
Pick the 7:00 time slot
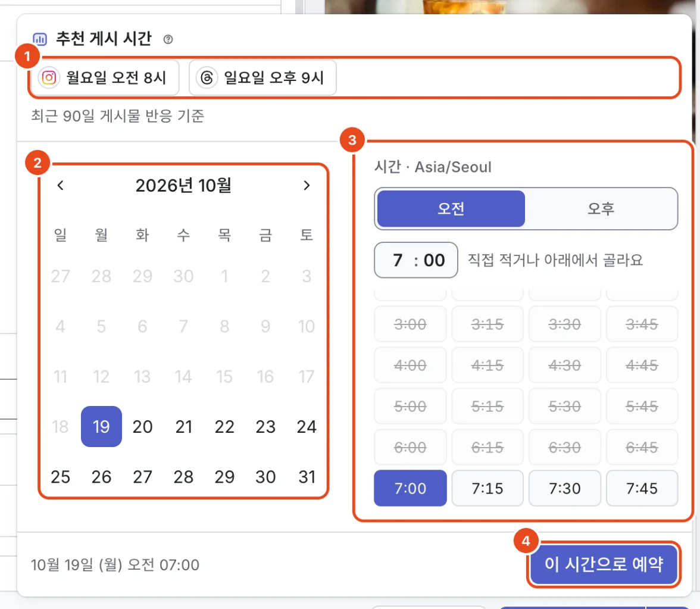click(410, 488)
